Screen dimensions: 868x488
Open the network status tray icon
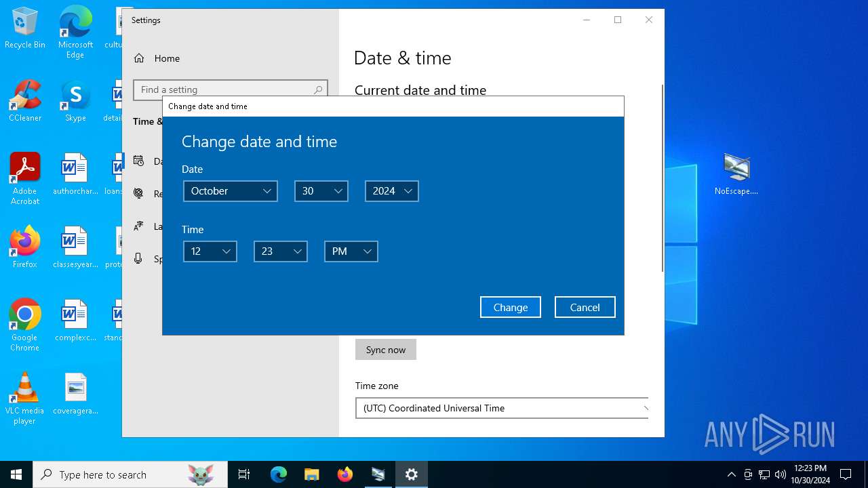click(x=764, y=474)
